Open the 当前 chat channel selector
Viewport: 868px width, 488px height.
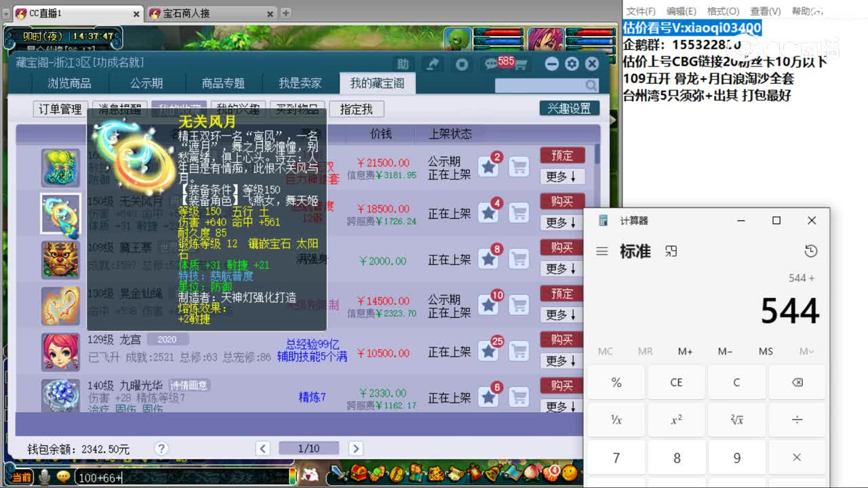pyautogui.click(x=21, y=477)
